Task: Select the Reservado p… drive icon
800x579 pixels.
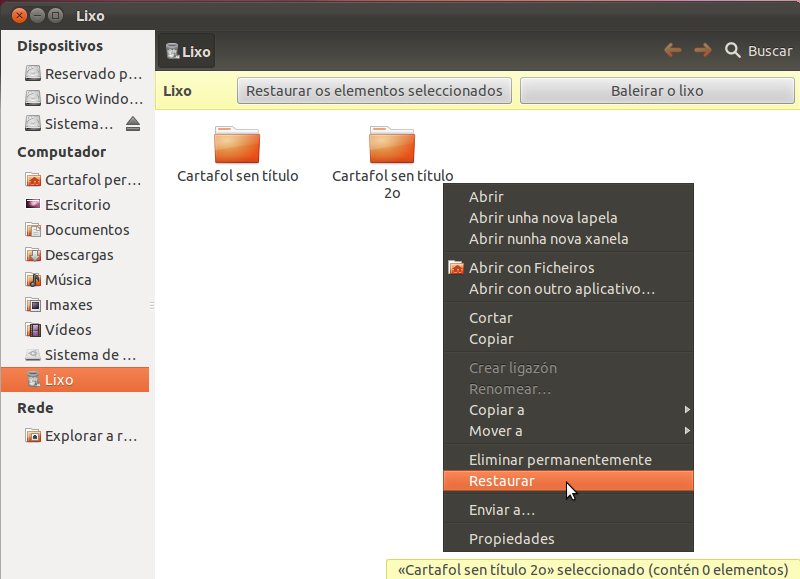Action: pyautogui.click(x=33, y=73)
